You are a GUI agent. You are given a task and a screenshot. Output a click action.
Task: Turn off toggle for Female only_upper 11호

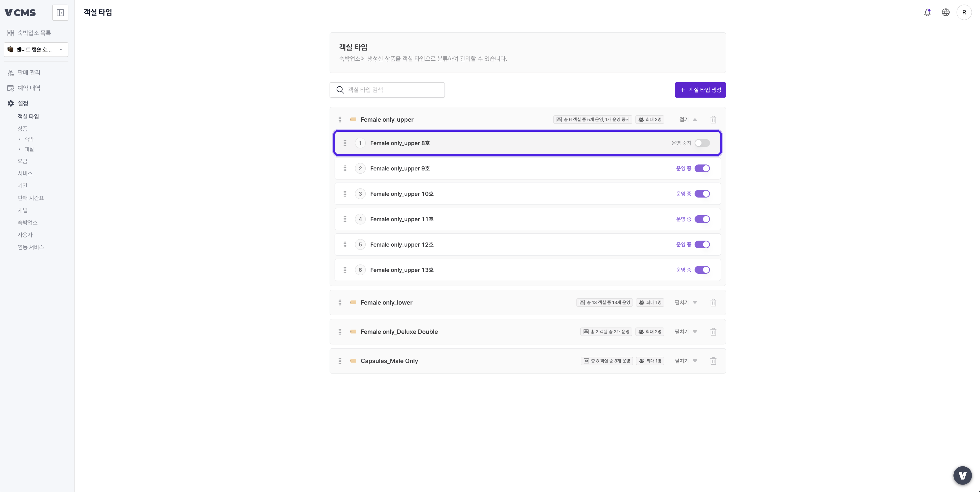coord(702,219)
